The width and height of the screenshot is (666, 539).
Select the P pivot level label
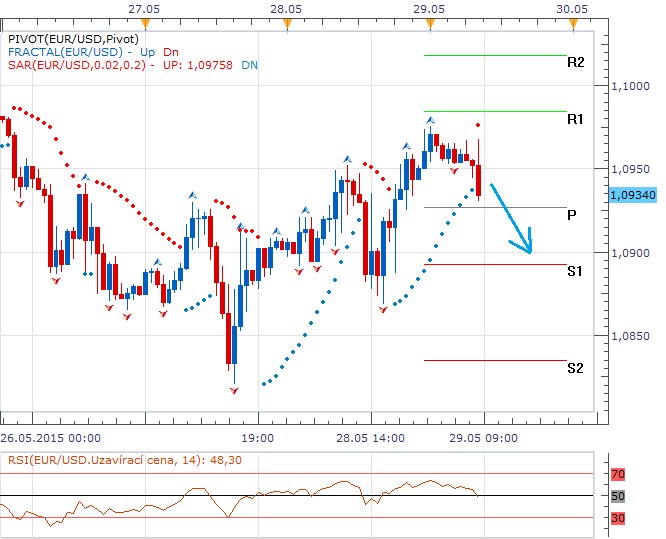tap(571, 214)
